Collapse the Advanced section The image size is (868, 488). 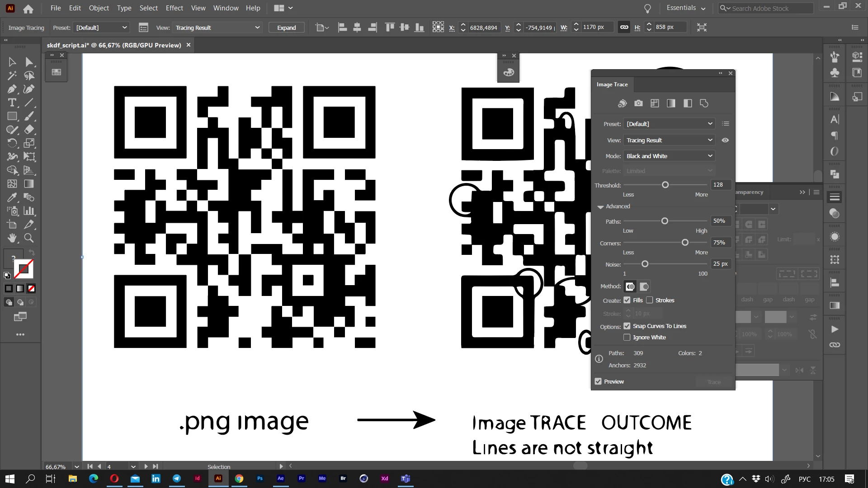coord(600,206)
